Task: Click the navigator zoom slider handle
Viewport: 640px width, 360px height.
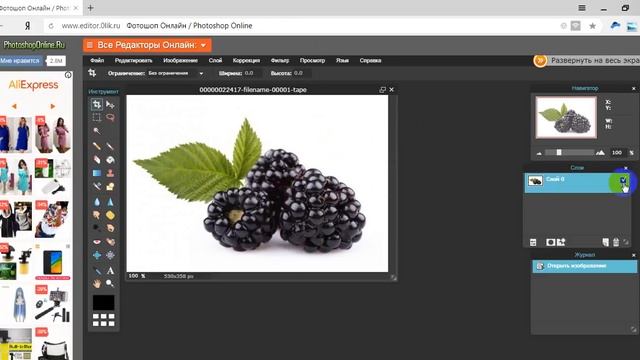Action: click(559, 152)
